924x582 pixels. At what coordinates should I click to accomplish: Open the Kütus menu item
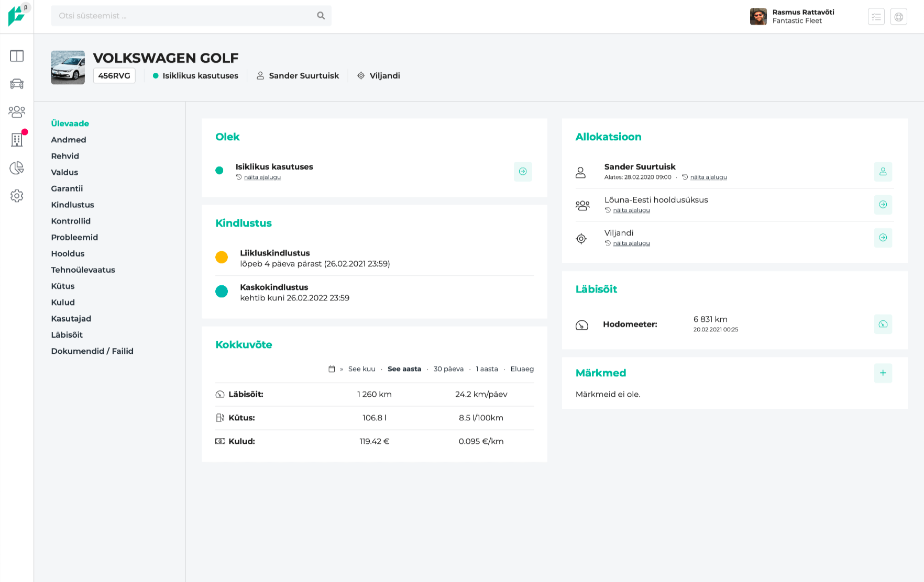tap(63, 286)
